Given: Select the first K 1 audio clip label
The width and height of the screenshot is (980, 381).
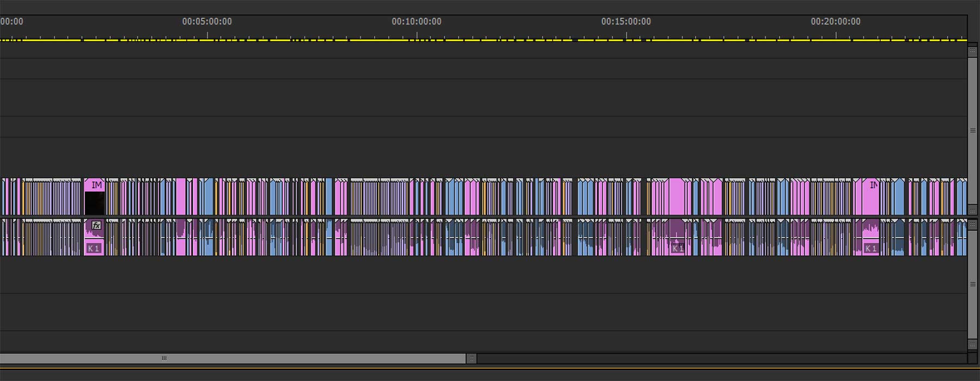Looking at the screenshot, I should pyautogui.click(x=94, y=249).
